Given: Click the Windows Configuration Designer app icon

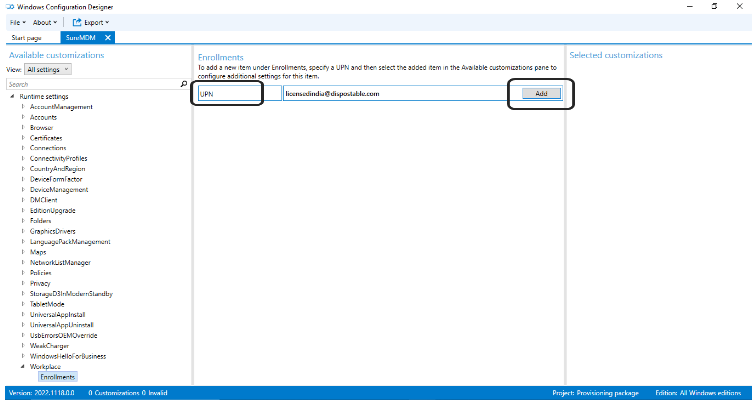Looking at the screenshot, I should 10,7.
